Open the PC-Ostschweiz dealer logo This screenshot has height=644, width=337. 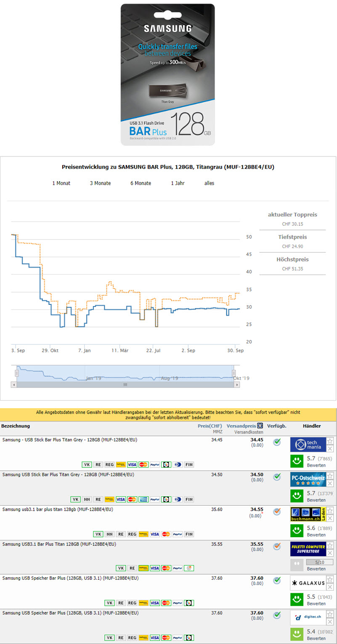pyautogui.click(x=308, y=479)
